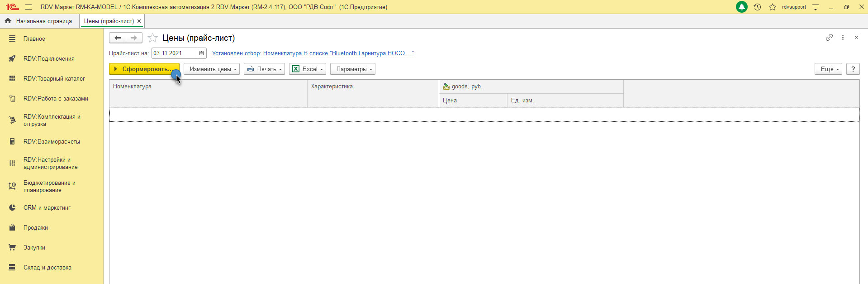
Task: Open service settings lines icon near rdvsupport
Action: click(x=816, y=7)
